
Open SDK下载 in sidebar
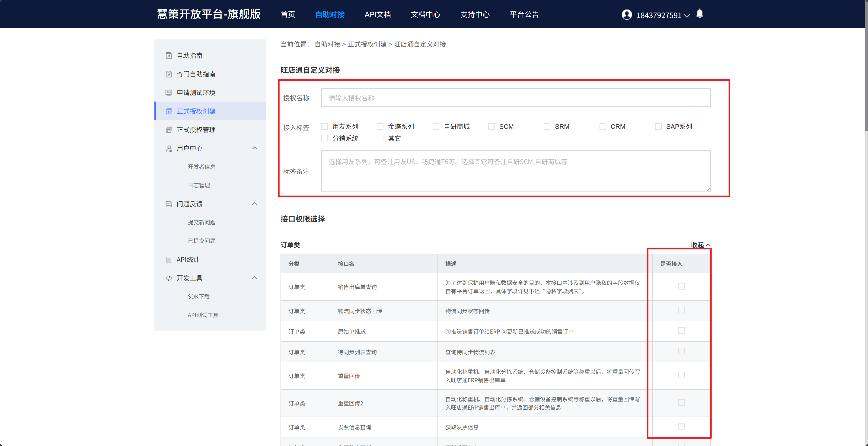coord(198,296)
